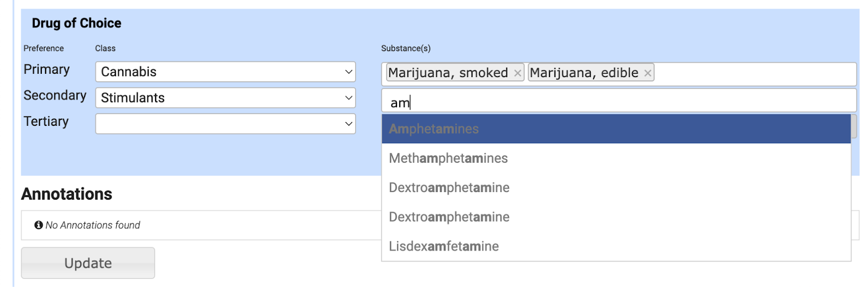Focus the Secondary substance search field
The width and height of the screenshot is (868, 287).
tap(618, 102)
